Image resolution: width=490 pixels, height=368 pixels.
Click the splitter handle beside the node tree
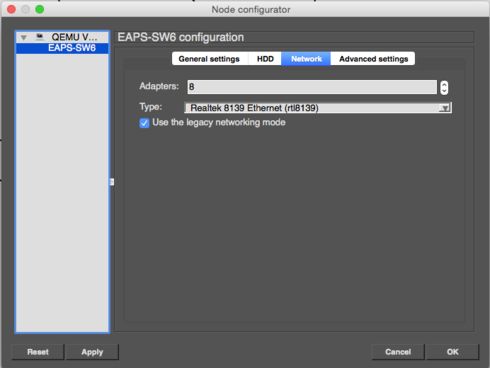112,182
